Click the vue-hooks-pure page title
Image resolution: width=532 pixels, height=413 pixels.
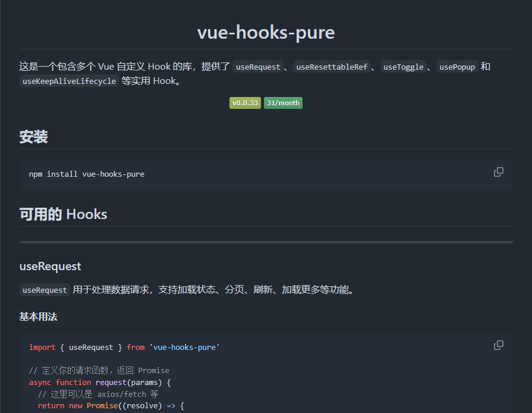(266, 33)
